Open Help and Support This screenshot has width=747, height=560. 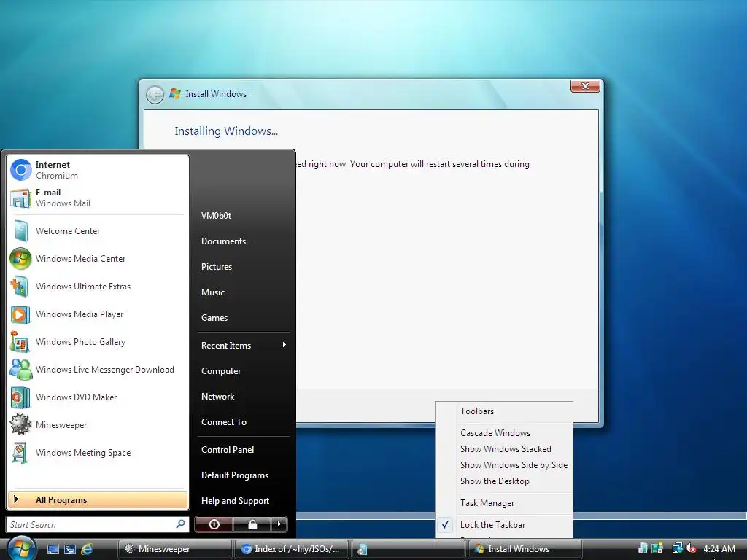(243, 501)
